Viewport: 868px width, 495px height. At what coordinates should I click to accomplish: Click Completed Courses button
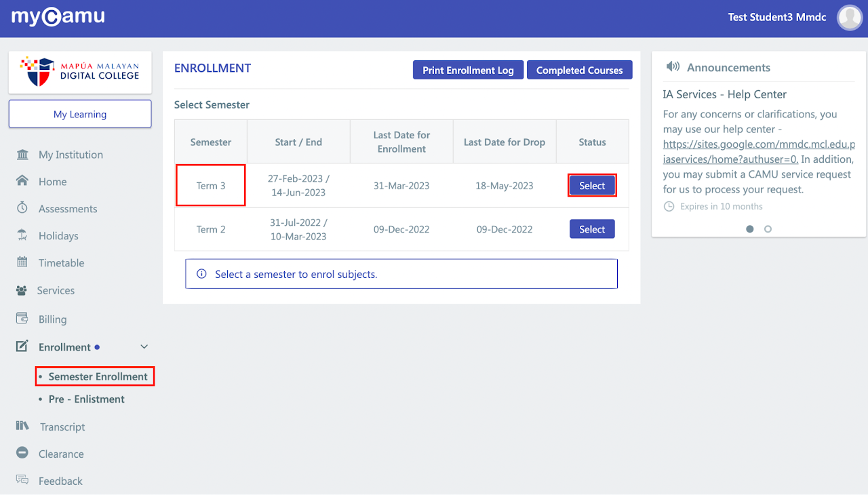580,70
